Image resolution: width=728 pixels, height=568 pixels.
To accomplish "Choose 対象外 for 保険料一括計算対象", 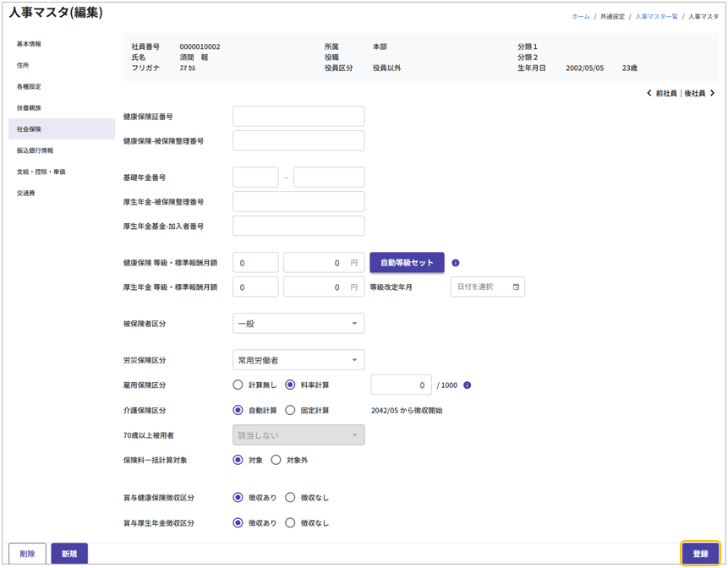I will tap(276, 461).
